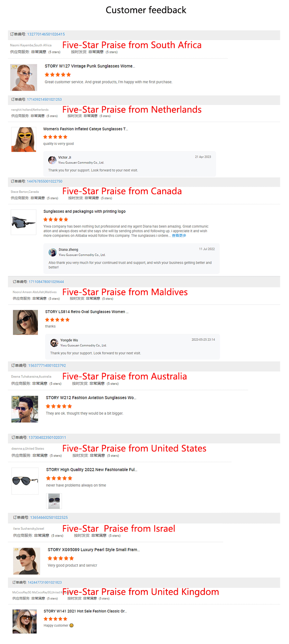Click stars under STORY W212 Aviation Sunglasses
The image size is (289, 644).
click(59, 407)
